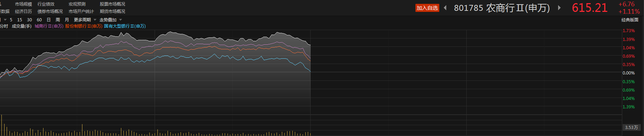Click the 国有大型银行Ⅱ(申万) blue legend label
Viewport: 644px width, 136px height.
(x=125, y=26)
